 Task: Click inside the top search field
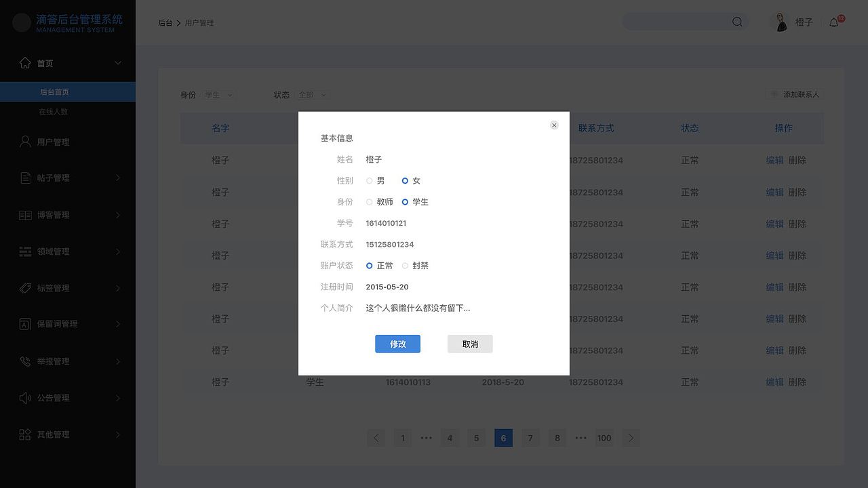(x=678, y=22)
